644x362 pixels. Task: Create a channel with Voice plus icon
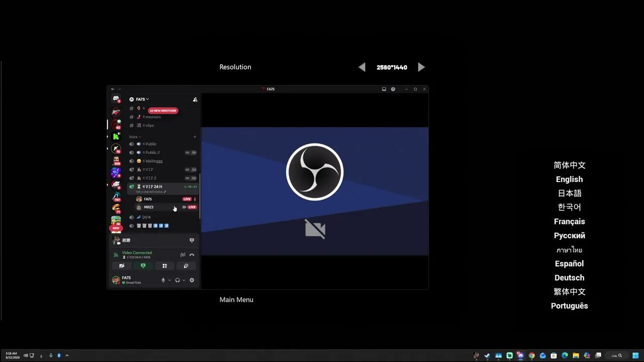tap(195, 137)
